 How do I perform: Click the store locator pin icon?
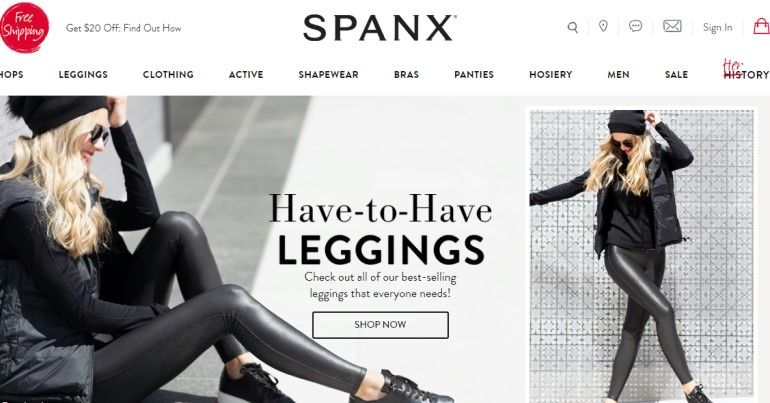coord(604,26)
